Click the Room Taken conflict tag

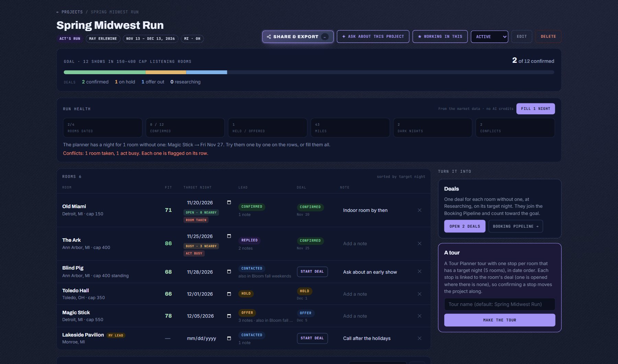[196, 220]
